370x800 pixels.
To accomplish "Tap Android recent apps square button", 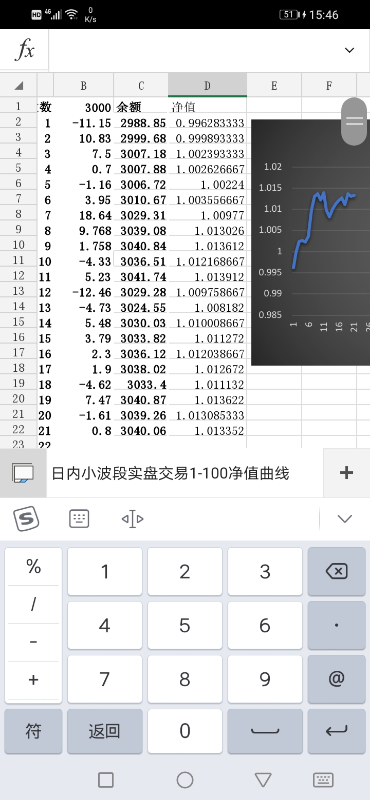I will pyautogui.click(x=106, y=780).
